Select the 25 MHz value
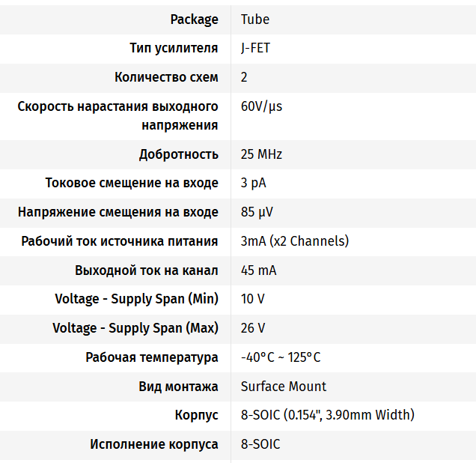 [261, 155]
